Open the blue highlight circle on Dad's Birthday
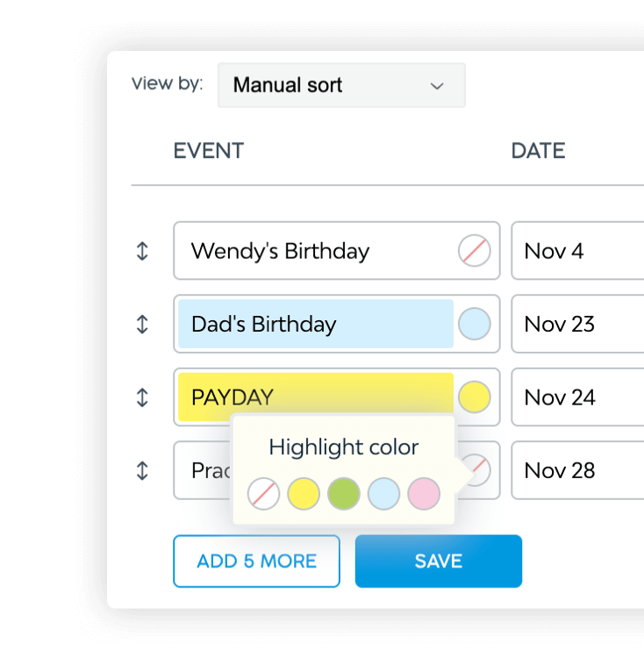 click(x=475, y=324)
